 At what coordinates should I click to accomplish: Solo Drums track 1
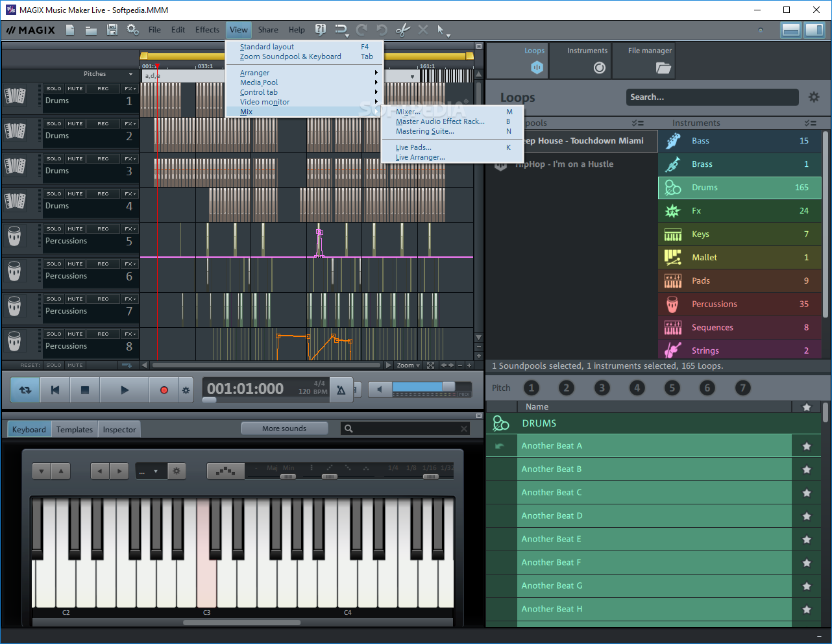coord(54,89)
